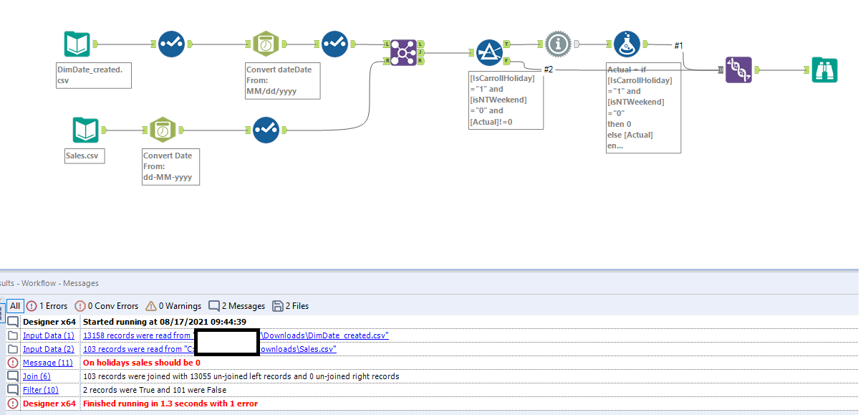Open the Input Data tool for DimDate_created.csv

tap(76, 44)
